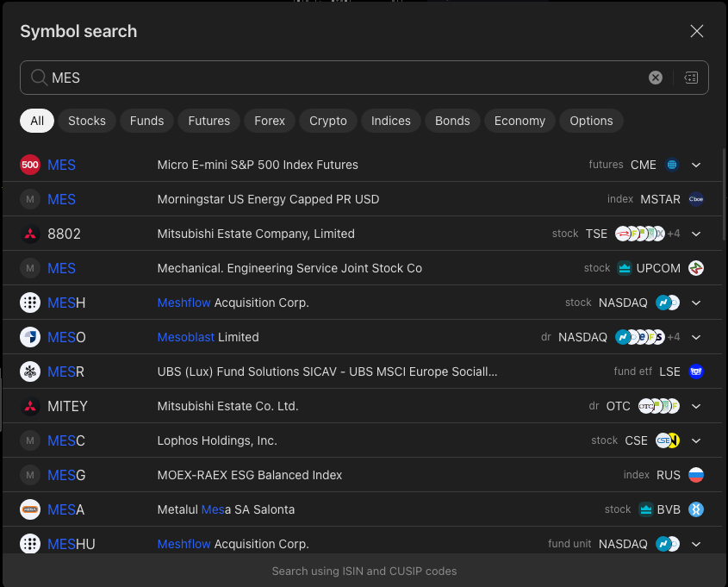Expand the MITEY OTC listings
728x587 pixels.
click(695, 406)
